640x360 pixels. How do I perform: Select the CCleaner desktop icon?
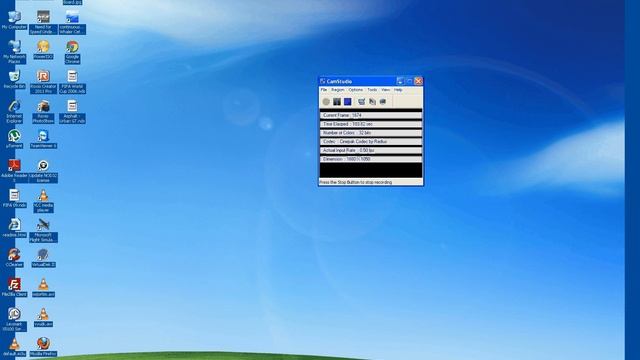14,258
